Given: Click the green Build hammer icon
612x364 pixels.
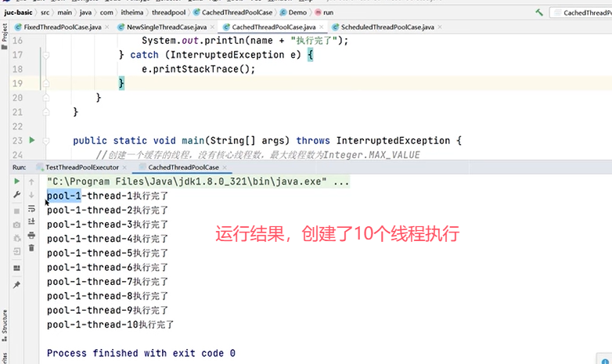Looking at the screenshot, I should click(539, 13).
